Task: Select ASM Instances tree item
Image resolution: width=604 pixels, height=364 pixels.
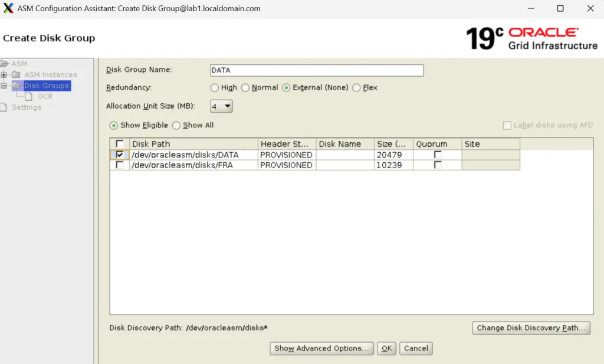Action: coord(51,74)
